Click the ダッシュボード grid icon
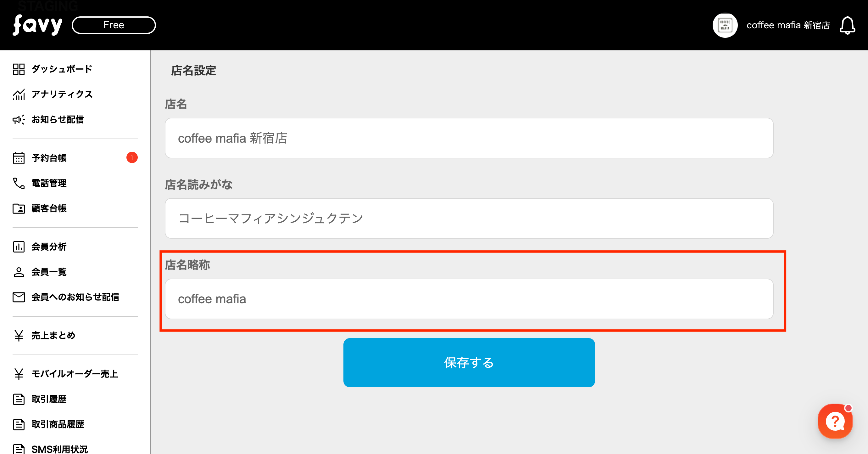The height and width of the screenshot is (454, 868). click(19, 69)
